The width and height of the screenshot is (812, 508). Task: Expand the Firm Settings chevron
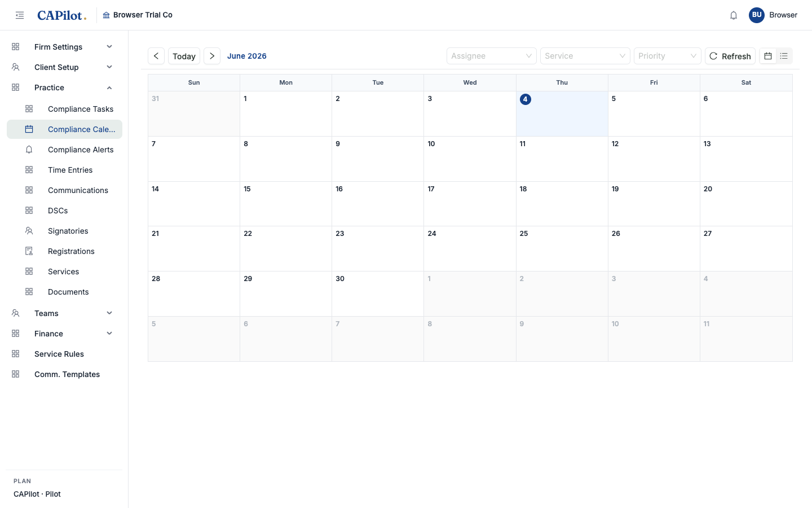(x=109, y=47)
